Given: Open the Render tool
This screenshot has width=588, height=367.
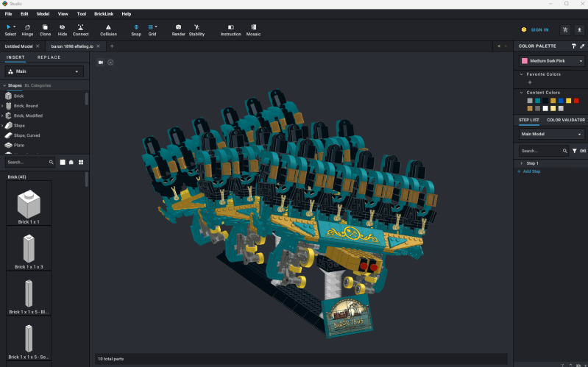Looking at the screenshot, I should [178, 29].
